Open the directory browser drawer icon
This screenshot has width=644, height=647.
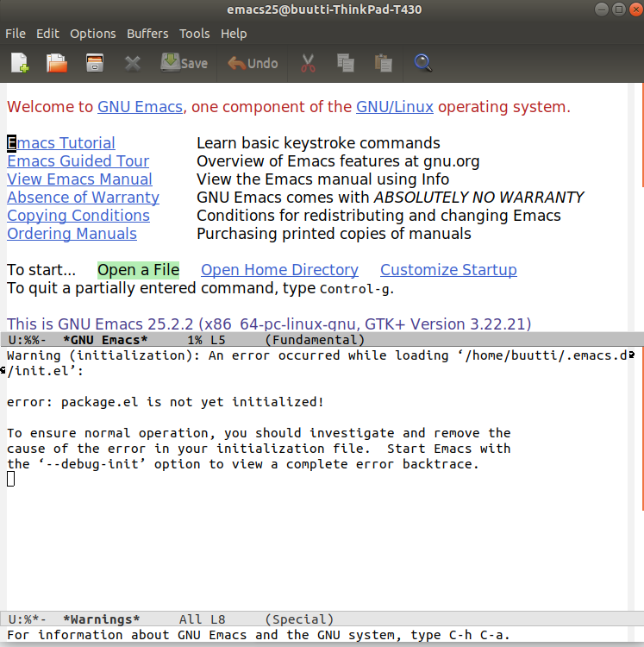[94, 63]
